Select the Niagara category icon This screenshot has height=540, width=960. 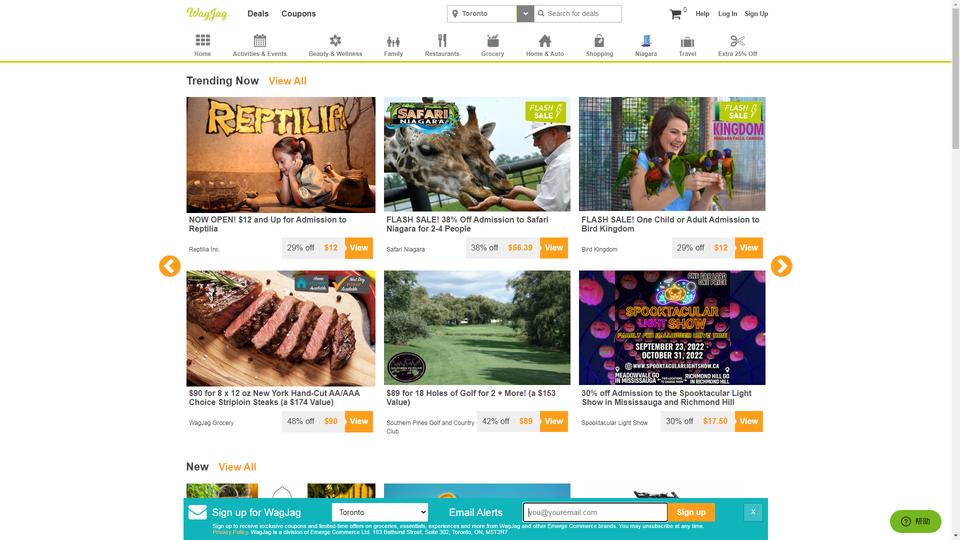tap(646, 40)
